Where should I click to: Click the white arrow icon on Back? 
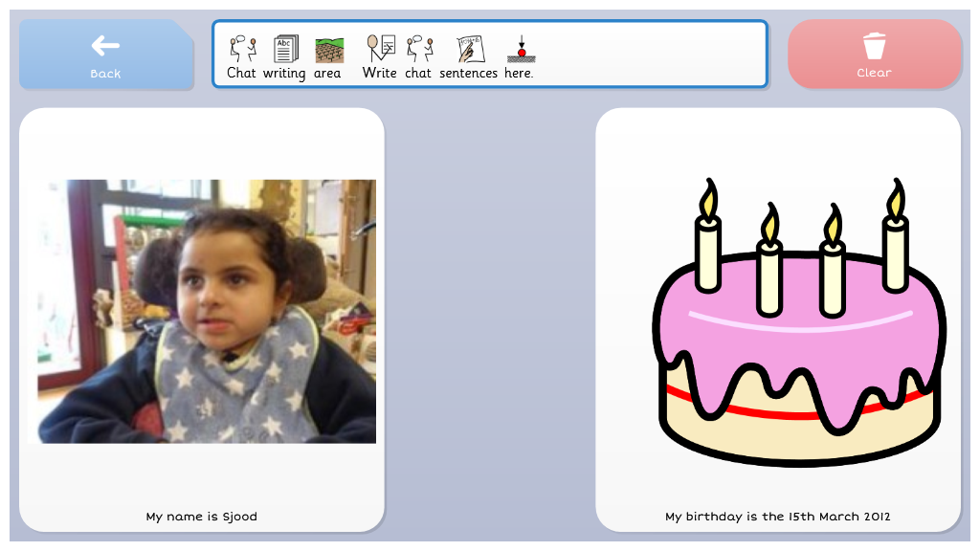[105, 45]
